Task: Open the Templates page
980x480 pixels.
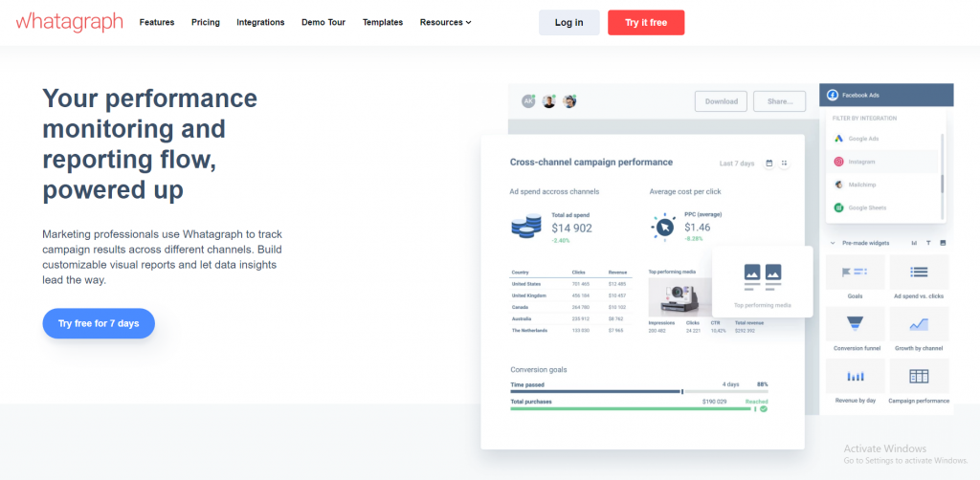Action: pyautogui.click(x=383, y=22)
